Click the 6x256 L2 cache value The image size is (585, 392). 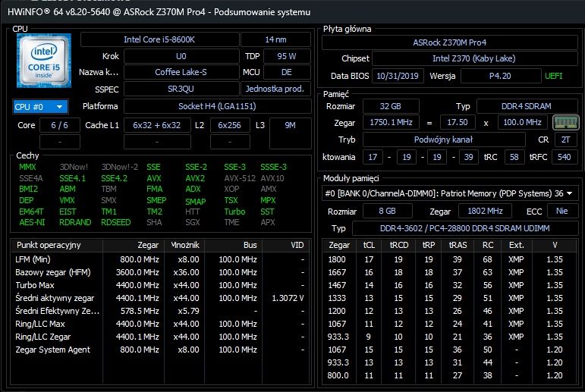click(x=229, y=125)
